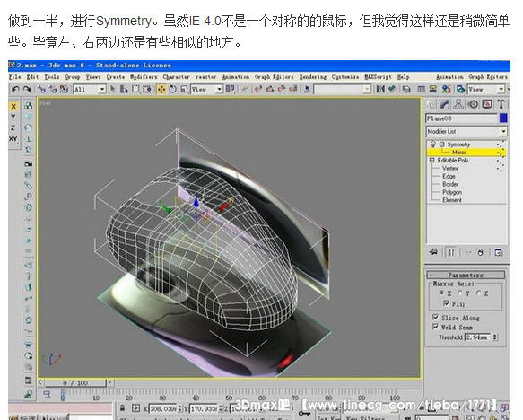Viewport: 523px width, 420px height.
Task: Disable the Weld Seam checkbox
Action: 435,327
